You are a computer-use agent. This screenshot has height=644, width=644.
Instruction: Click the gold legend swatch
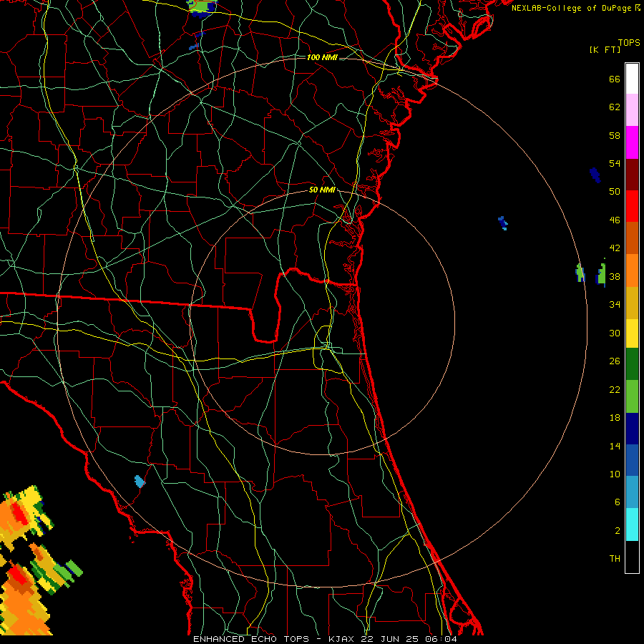[632, 303]
